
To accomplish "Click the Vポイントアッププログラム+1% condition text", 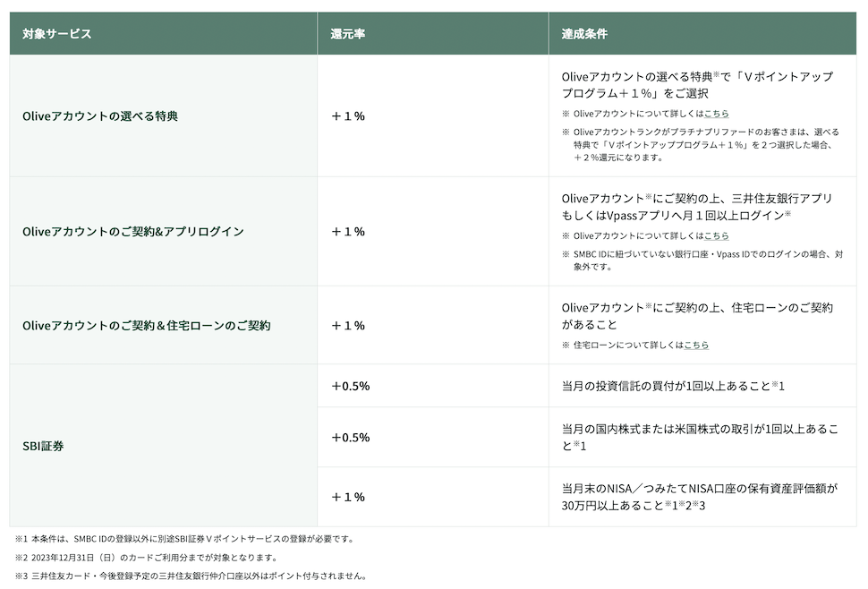I will pos(697,85).
